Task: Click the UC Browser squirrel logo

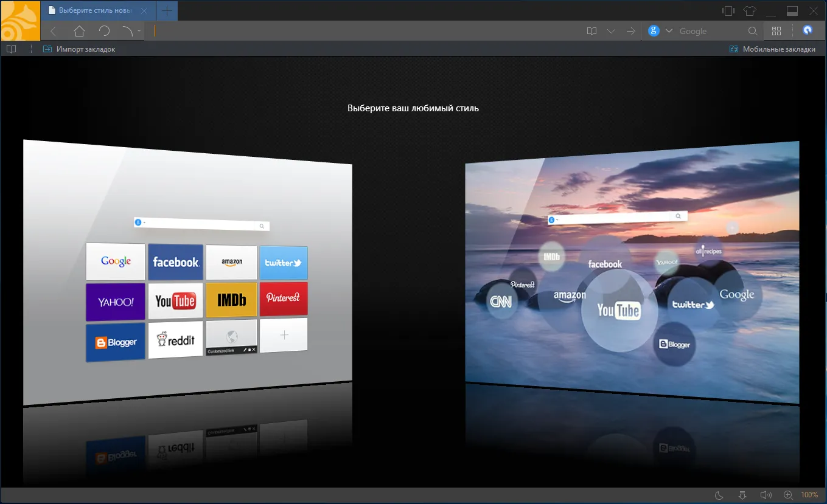Action: 20,21
